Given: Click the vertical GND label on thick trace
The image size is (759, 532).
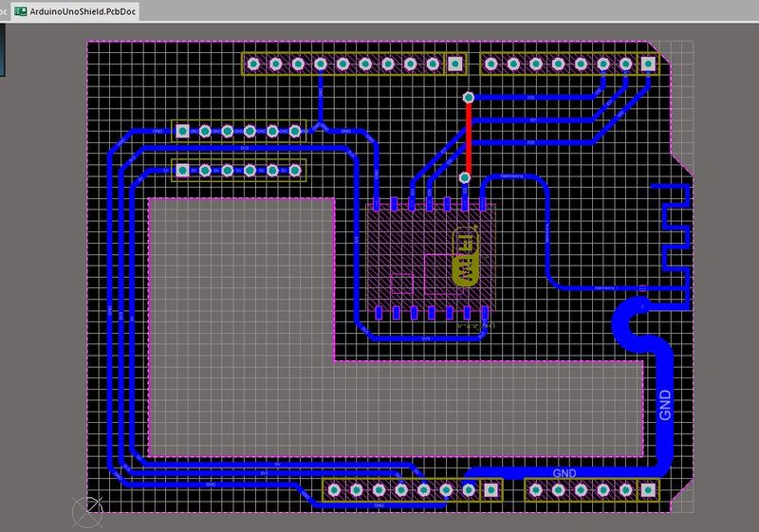Looking at the screenshot, I should [664, 405].
